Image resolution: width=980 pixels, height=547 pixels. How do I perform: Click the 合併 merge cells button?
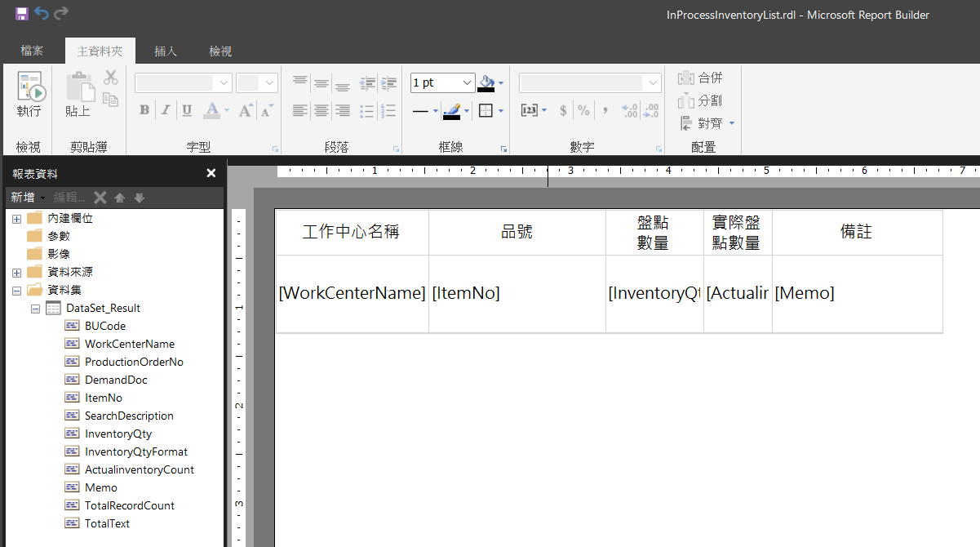(x=700, y=78)
